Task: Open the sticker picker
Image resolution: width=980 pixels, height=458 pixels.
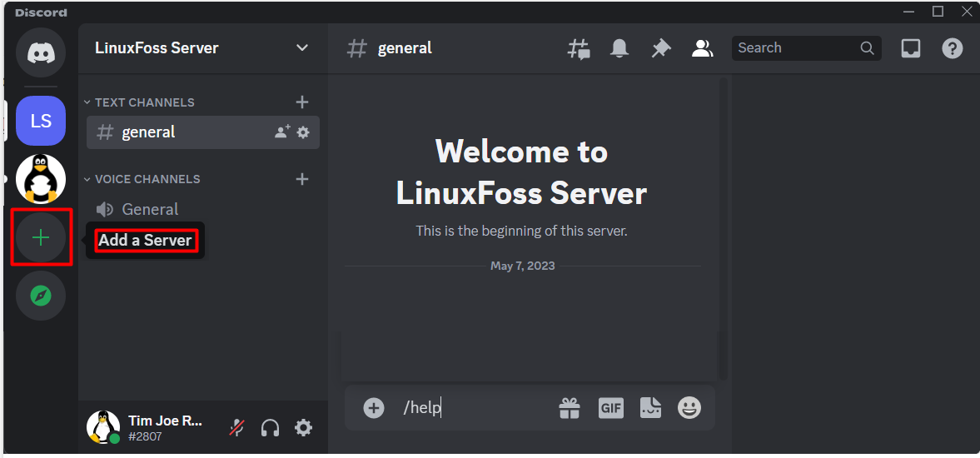Action: click(650, 408)
